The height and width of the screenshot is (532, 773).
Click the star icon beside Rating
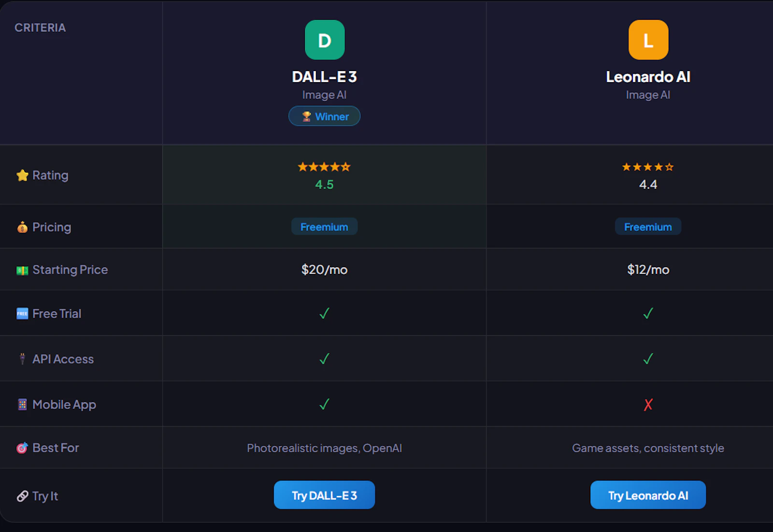pyautogui.click(x=22, y=175)
